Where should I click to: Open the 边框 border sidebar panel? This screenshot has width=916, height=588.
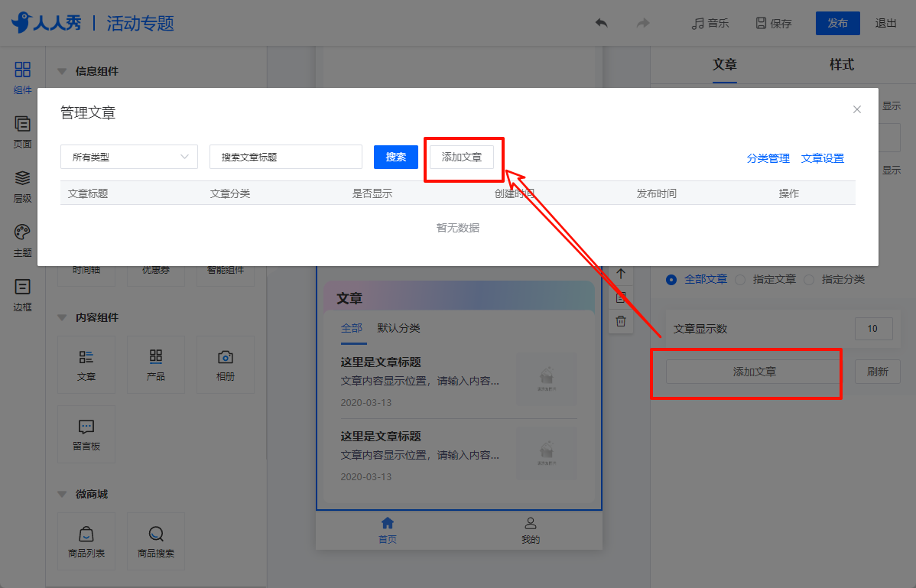click(x=22, y=295)
